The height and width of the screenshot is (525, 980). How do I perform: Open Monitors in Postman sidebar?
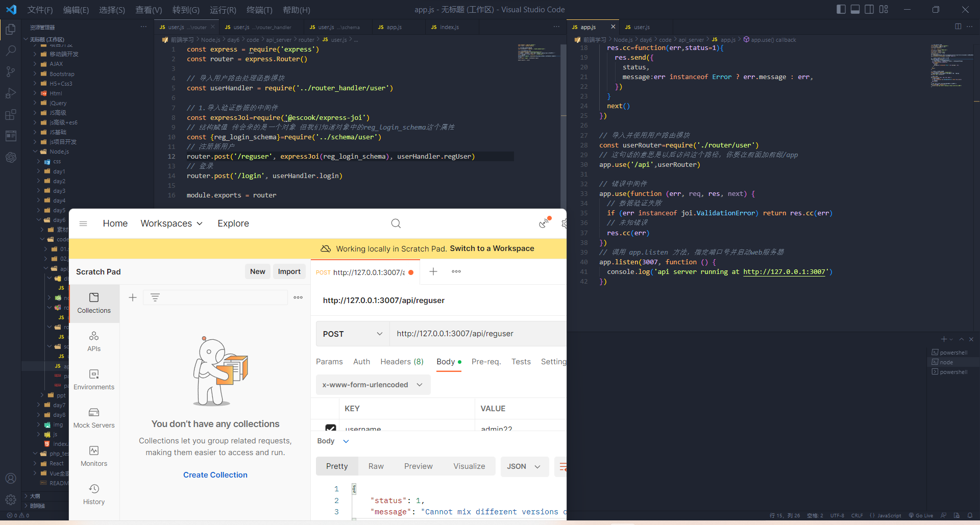pyautogui.click(x=94, y=457)
